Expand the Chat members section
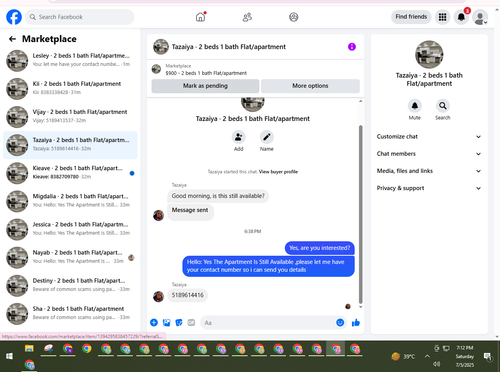 (x=429, y=154)
